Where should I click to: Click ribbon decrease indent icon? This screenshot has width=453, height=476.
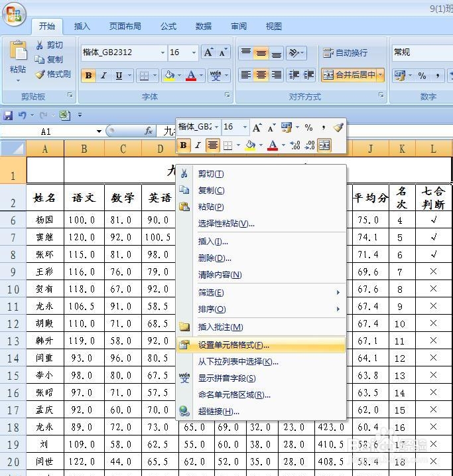[x=294, y=74]
